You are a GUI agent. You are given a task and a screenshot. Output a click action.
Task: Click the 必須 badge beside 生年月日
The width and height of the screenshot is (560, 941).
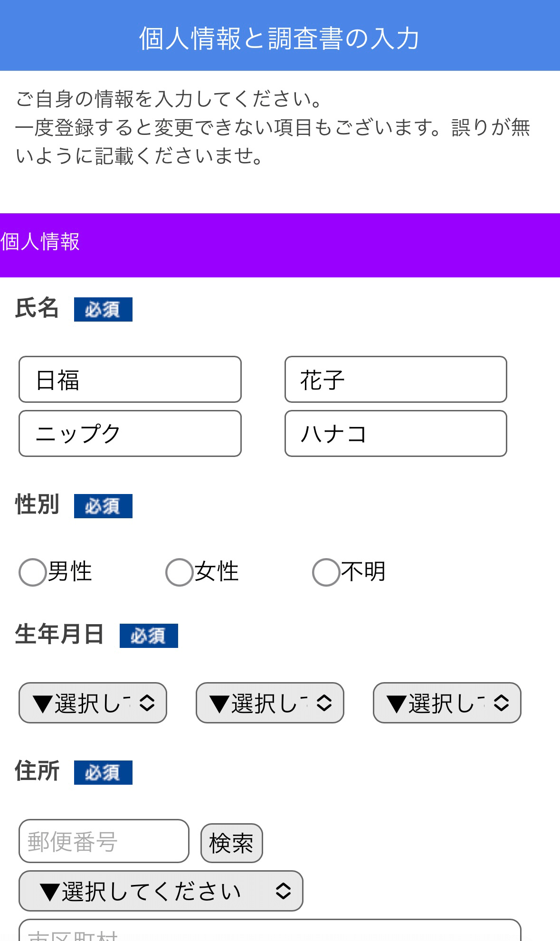point(149,636)
